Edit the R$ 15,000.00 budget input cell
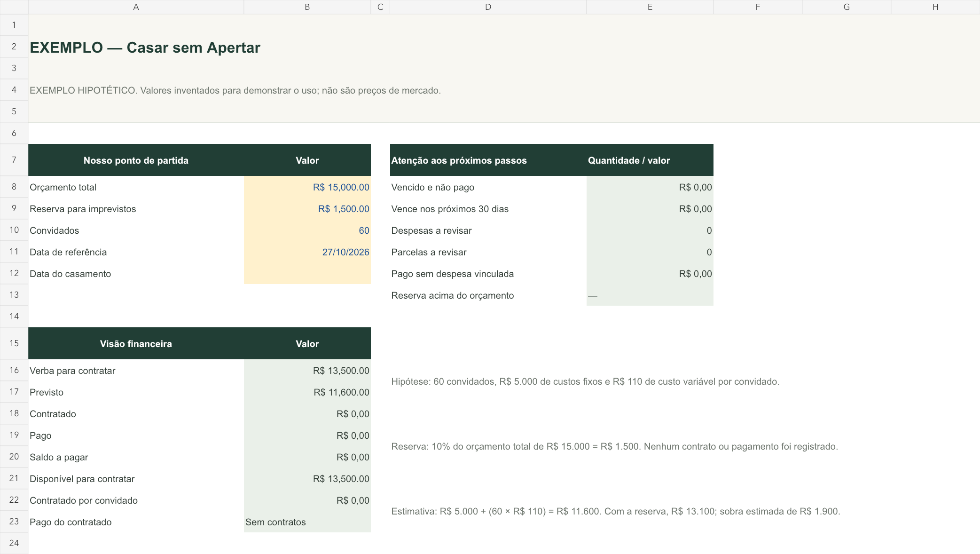Screen dimensions: 980x554 (307, 187)
